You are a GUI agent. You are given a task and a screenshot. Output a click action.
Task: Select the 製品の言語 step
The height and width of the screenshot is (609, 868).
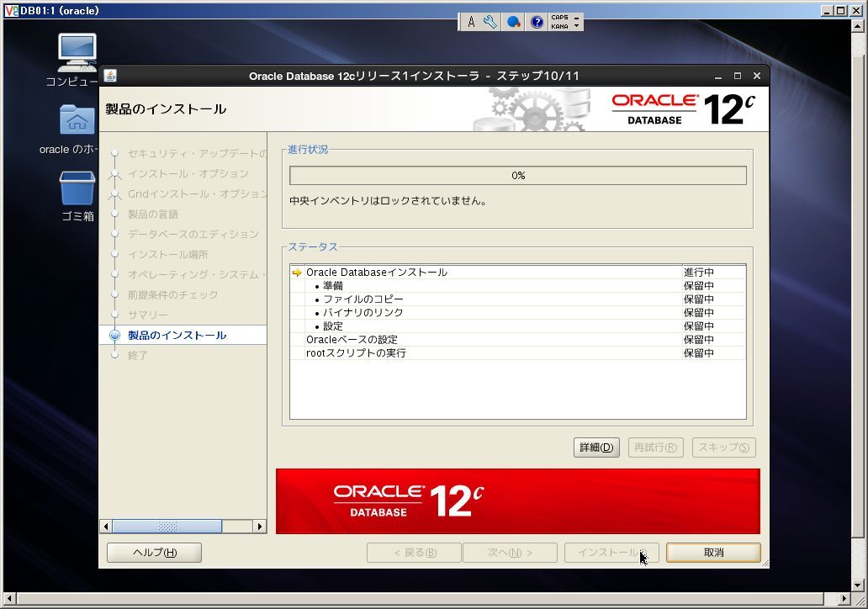(153, 214)
